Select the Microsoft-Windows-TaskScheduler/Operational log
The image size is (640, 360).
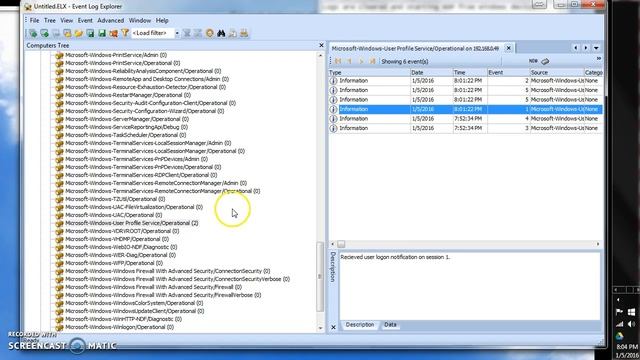click(x=126, y=135)
